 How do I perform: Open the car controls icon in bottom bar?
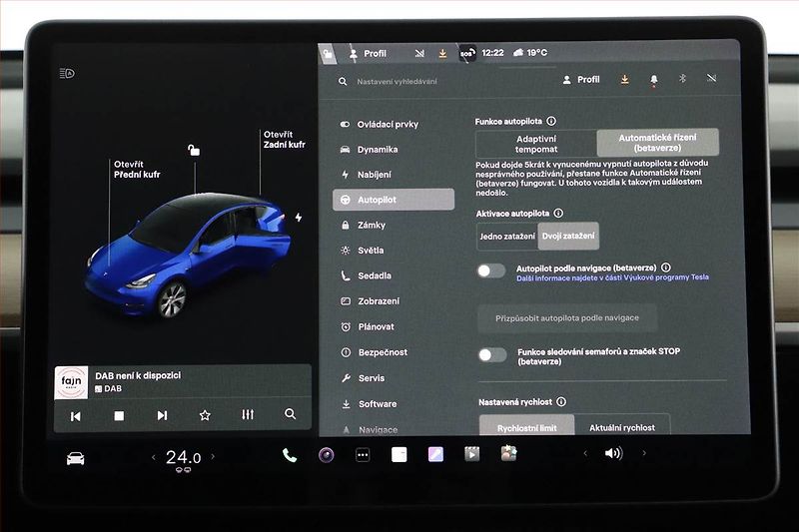(76, 459)
